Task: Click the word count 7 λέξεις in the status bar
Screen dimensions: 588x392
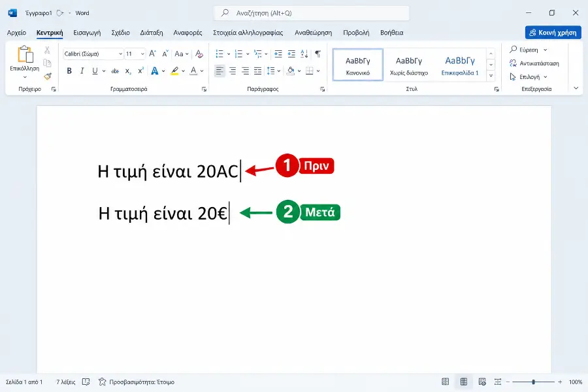Action: pos(65,382)
